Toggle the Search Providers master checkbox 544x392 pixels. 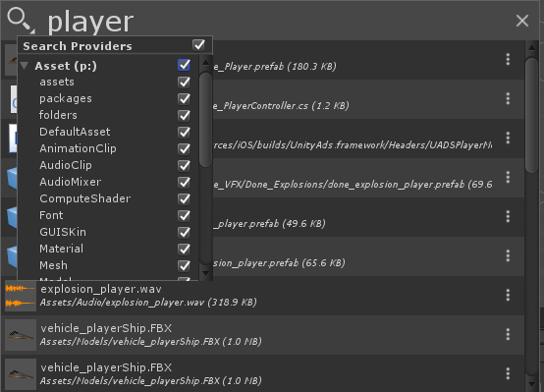198,45
